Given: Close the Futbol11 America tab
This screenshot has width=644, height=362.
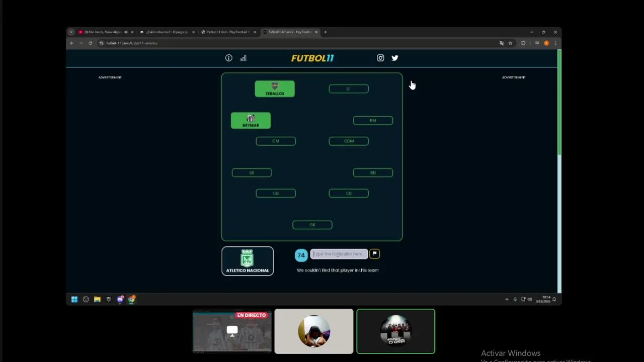Looking at the screenshot, I should point(316,32).
